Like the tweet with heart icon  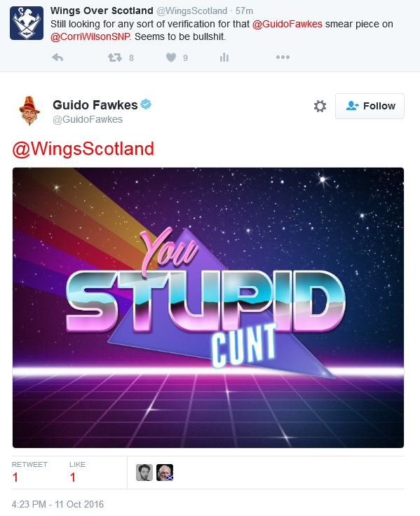(x=171, y=57)
